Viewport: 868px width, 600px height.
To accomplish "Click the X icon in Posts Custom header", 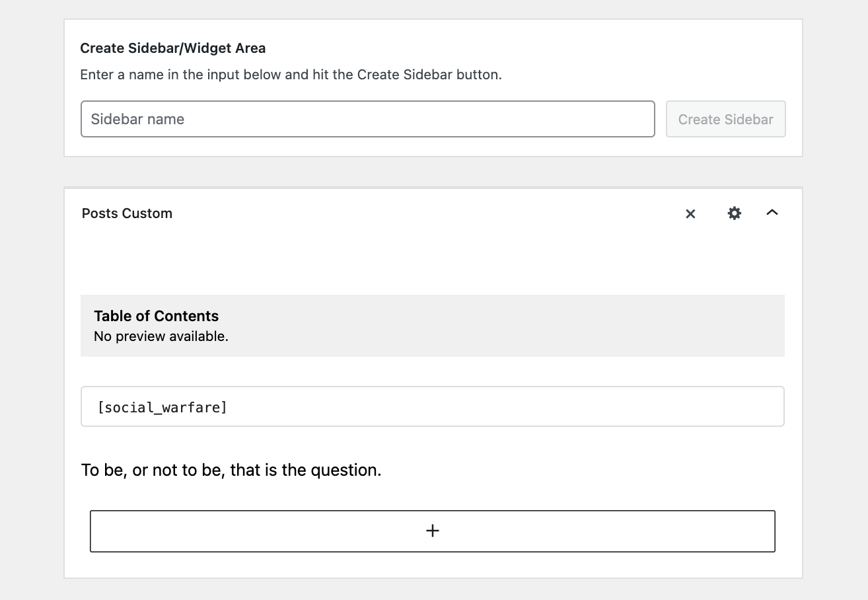I will 690,213.
